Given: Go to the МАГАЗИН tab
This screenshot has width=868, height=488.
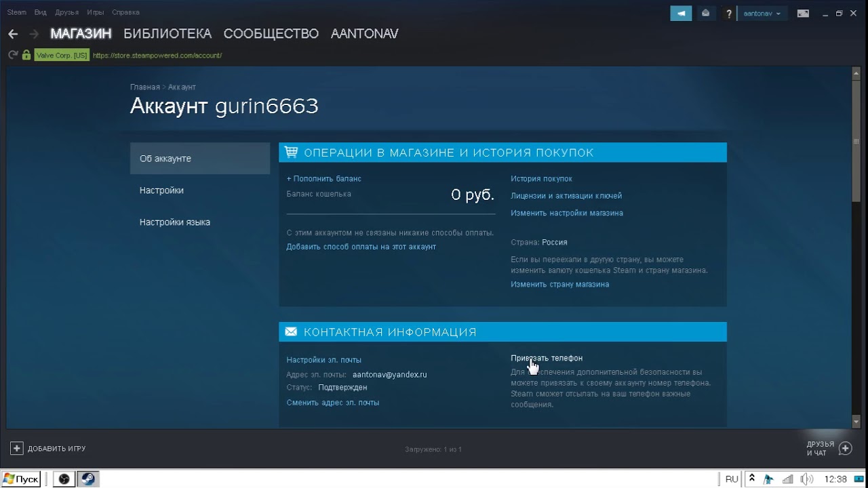Looking at the screenshot, I should click(81, 34).
